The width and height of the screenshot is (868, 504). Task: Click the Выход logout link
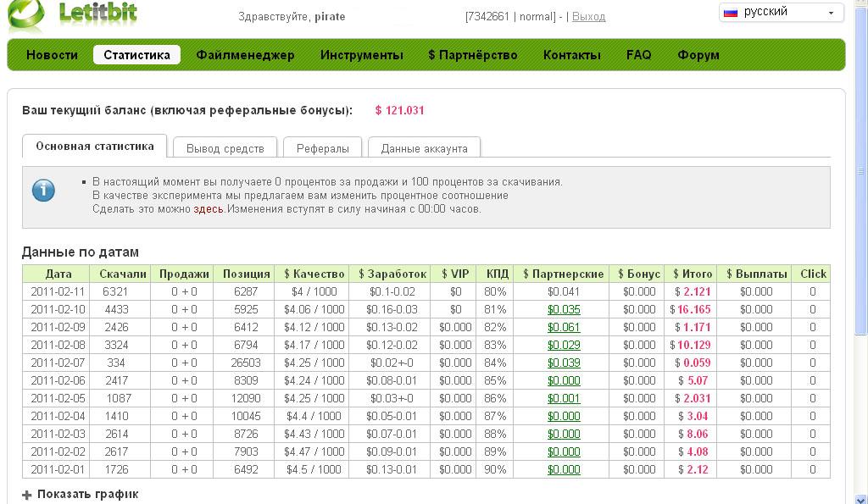pyautogui.click(x=588, y=16)
